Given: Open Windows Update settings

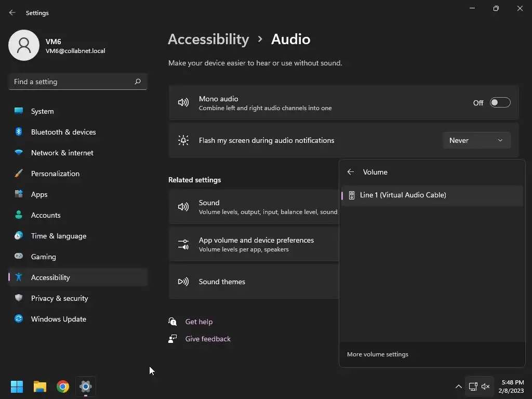Looking at the screenshot, I should pos(59,319).
